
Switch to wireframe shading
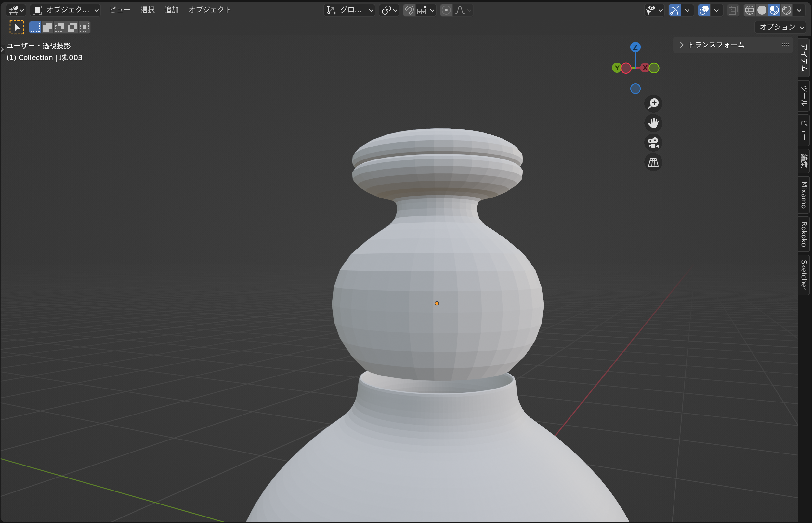click(x=749, y=10)
